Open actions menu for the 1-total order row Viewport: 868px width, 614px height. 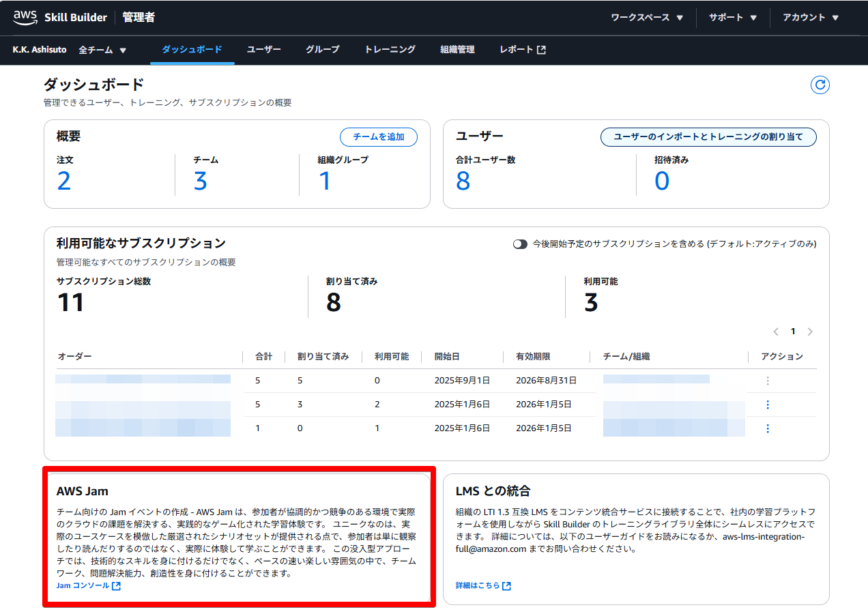tap(768, 428)
